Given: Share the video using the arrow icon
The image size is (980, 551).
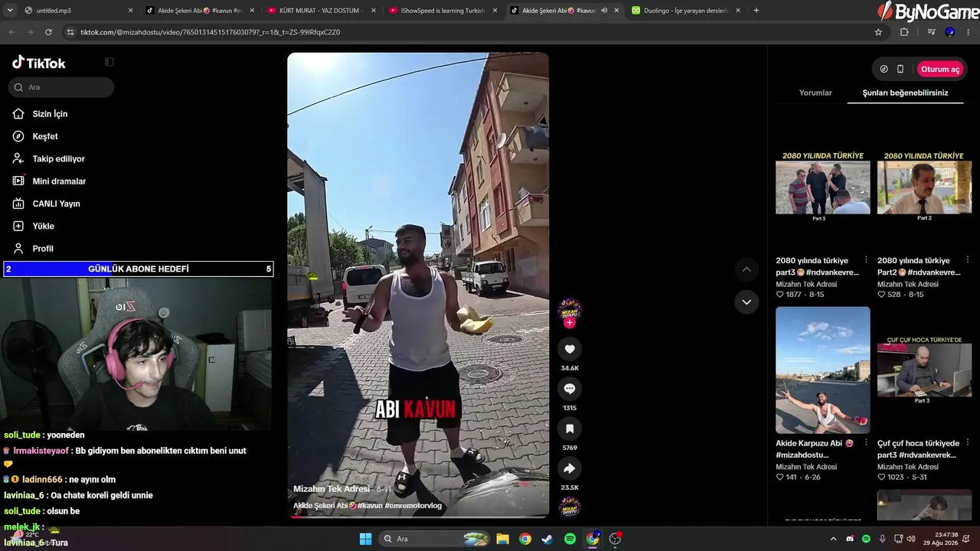Looking at the screenshot, I should pos(570,468).
